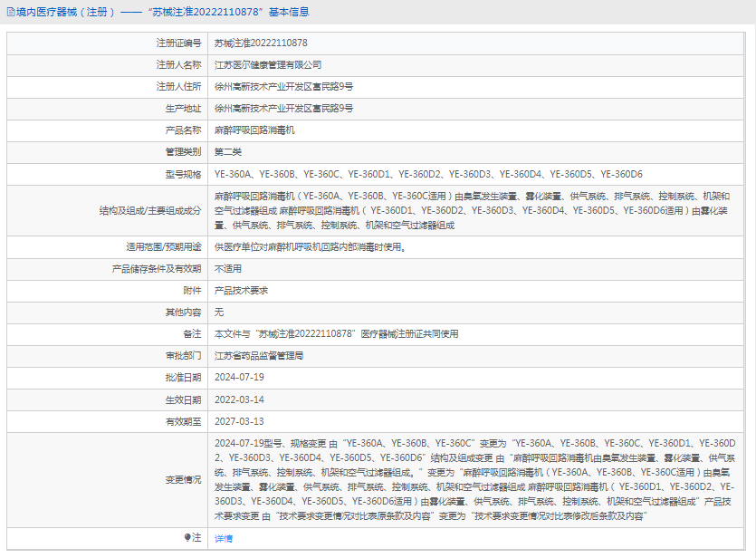The width and height of the screenshot is (756, 558).
Task: Click the approval date 2024-07-19 in 批准日期 row
Action: point(239,377)
